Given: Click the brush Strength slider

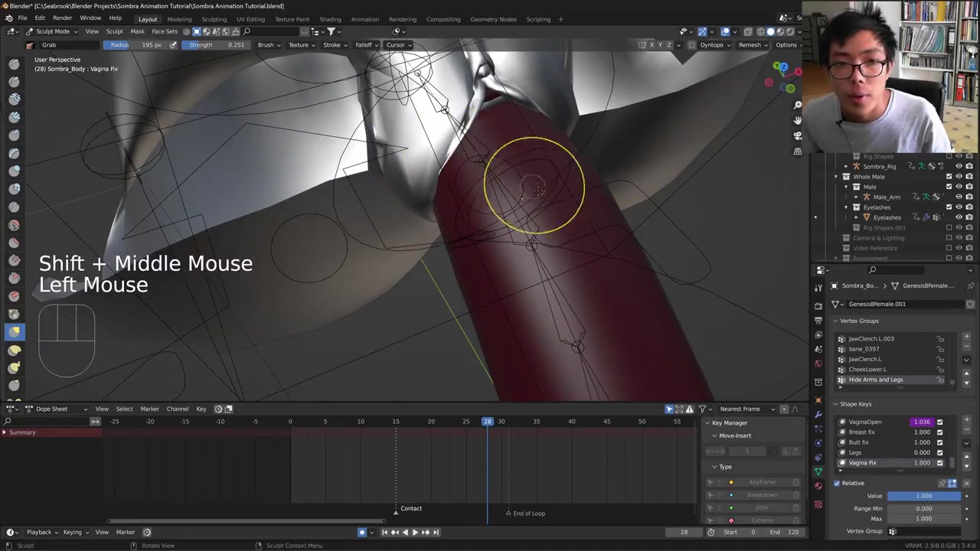Looking at the screenshot, I should pos(217,44).
